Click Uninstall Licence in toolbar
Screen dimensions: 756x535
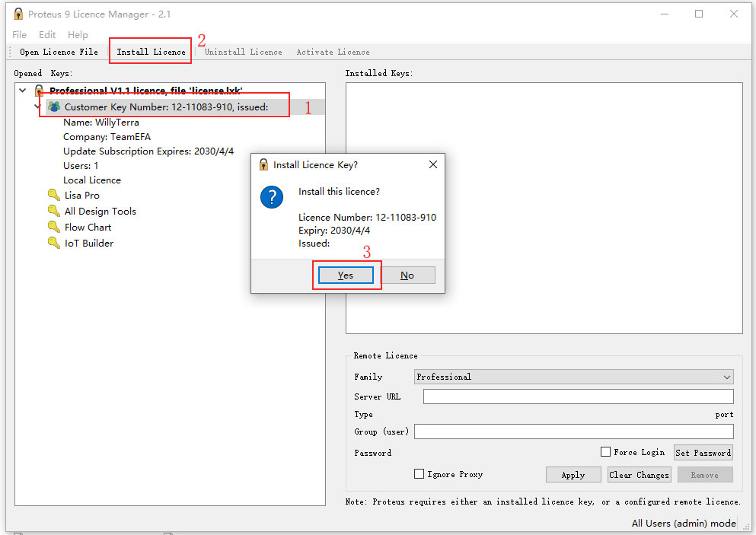[244, 52]
